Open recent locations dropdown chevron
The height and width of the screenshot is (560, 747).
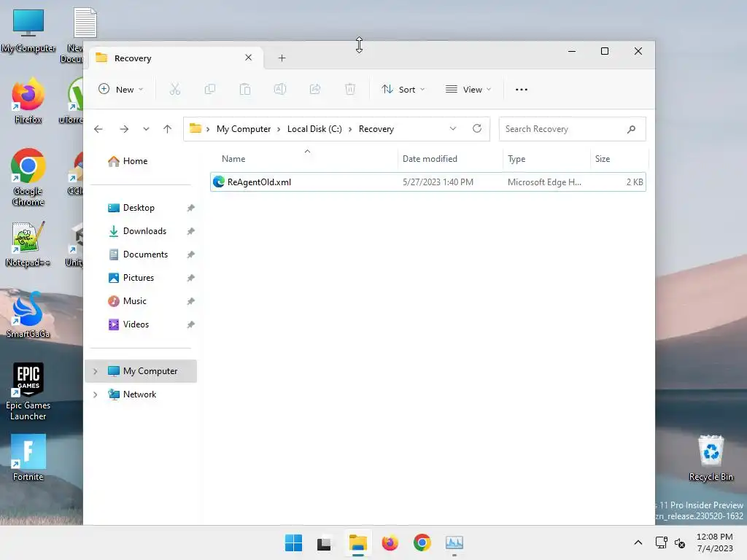coord(146,129)
